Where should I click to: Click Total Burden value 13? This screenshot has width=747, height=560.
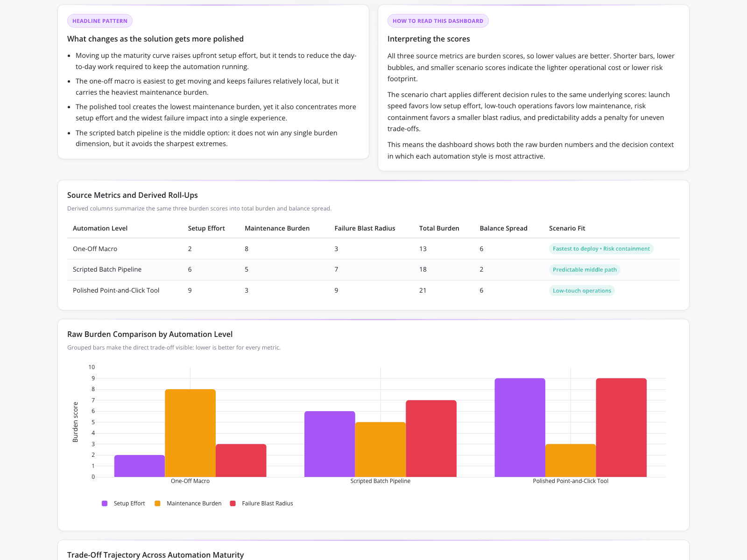point(423,249)
